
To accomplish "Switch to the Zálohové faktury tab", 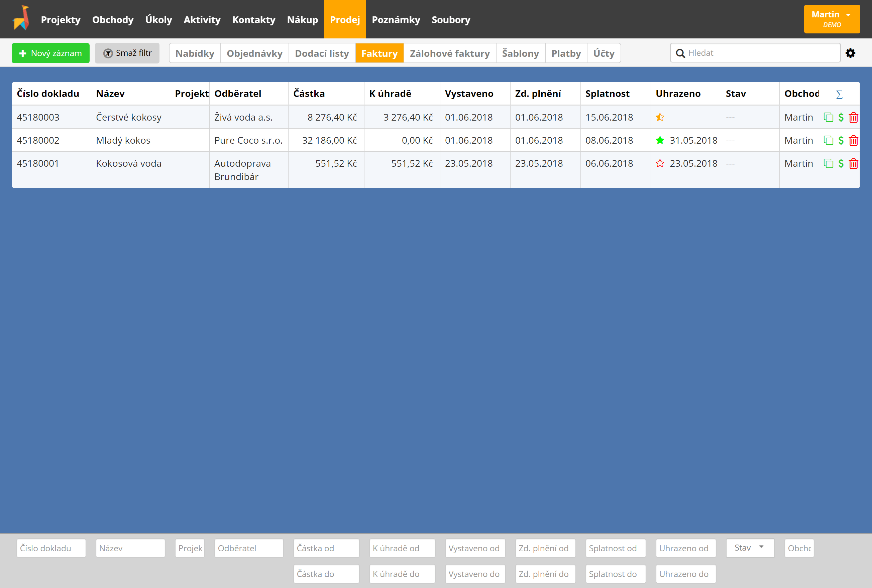I will click(450, 53).
